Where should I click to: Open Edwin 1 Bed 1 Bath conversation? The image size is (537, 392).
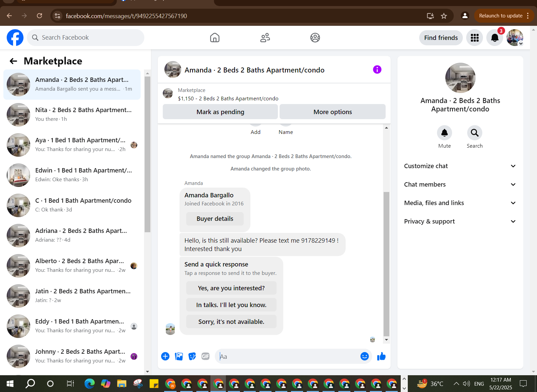(72, 175)
